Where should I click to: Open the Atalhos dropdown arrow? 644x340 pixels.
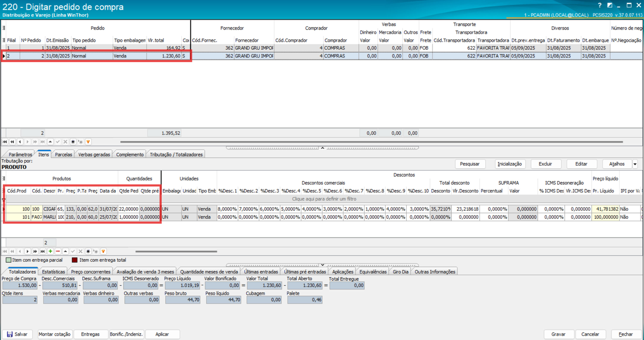[x=635, y=164]
